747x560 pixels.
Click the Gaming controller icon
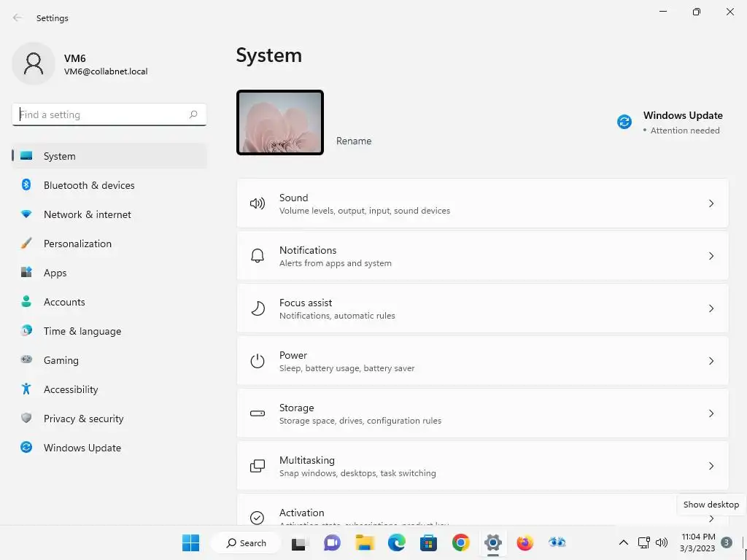[26, 359]
